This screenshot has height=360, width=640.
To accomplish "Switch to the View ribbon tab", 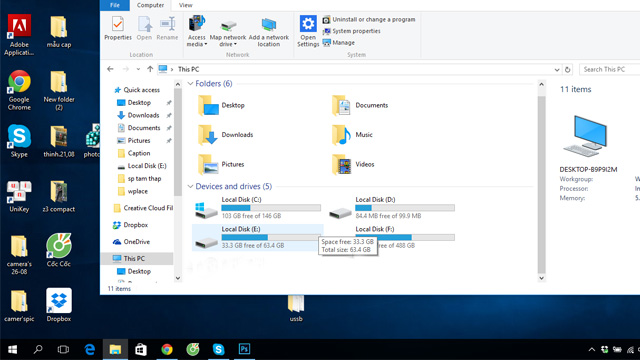I will click(185, 5).
